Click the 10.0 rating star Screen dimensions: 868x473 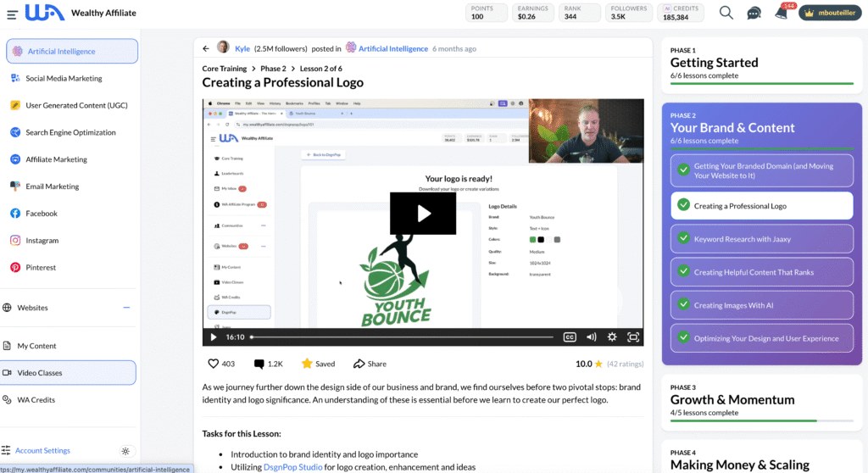[x=598, y=364]
